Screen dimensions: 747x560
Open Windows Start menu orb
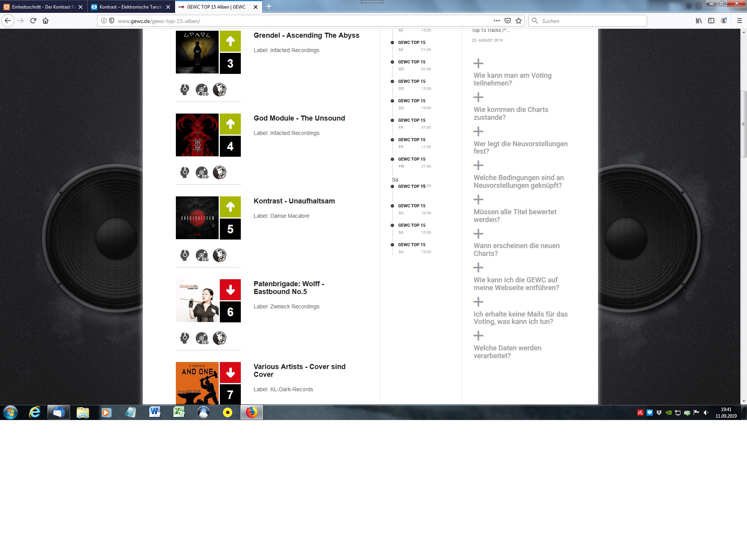[11, 412]
